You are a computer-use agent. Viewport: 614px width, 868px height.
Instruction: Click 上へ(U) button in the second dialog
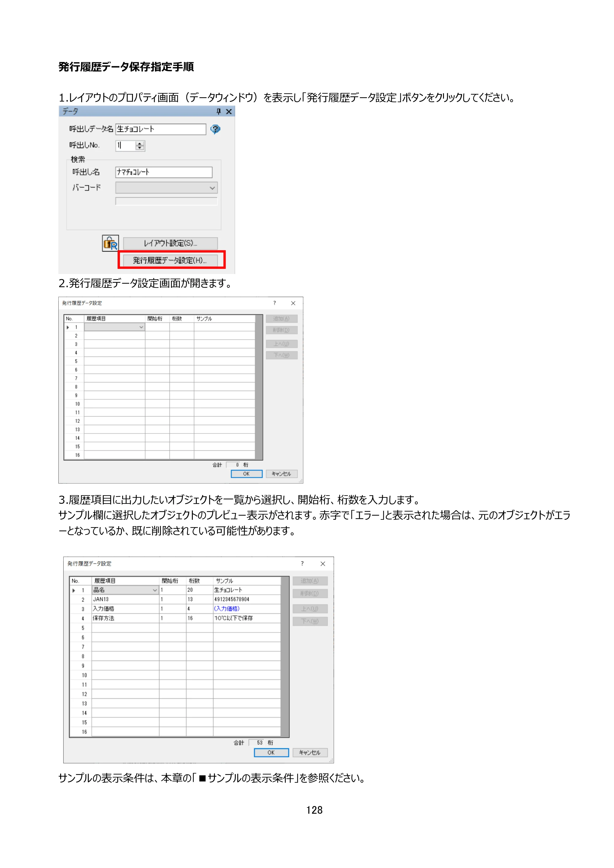coord(310,609)
